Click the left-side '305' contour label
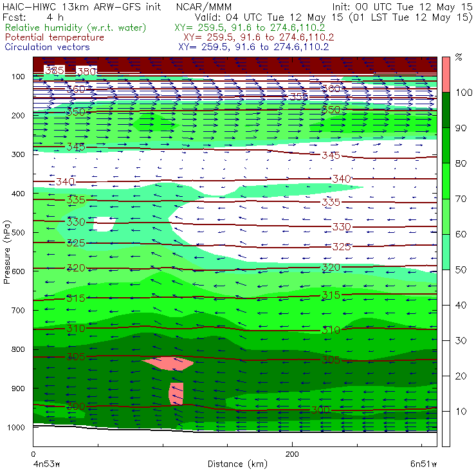 (76, 356)
